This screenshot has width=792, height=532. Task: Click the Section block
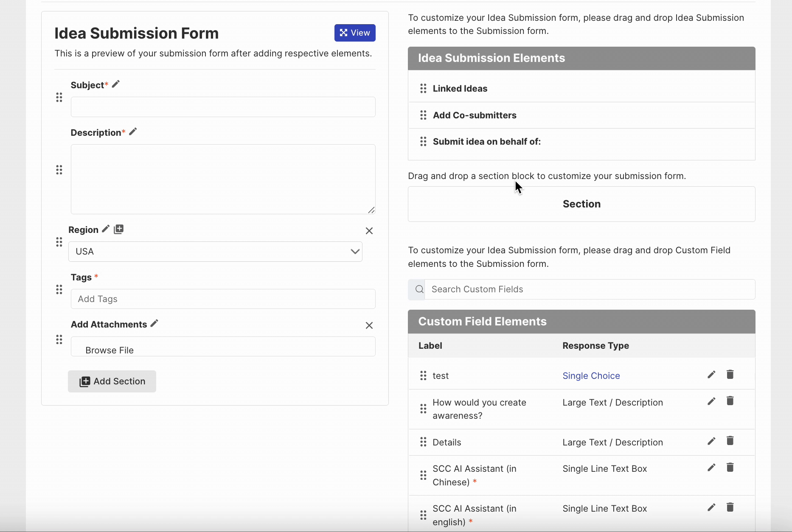coord(581,204)
